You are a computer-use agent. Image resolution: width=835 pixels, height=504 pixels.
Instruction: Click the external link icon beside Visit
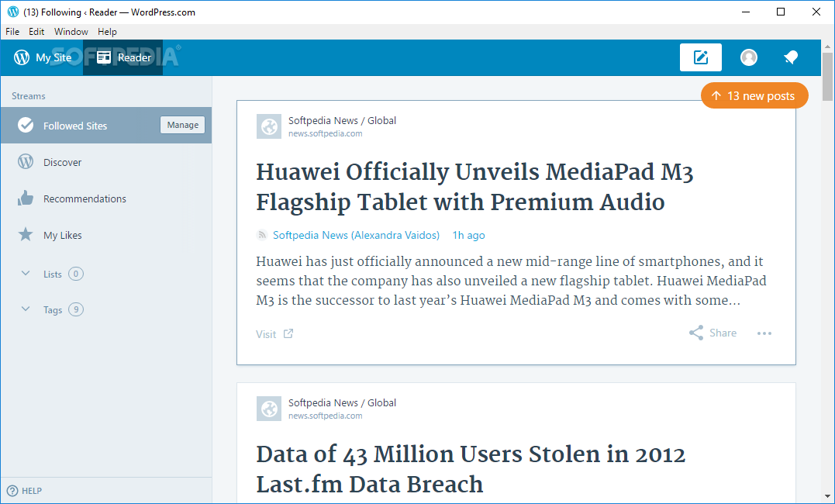click(x=288, y=333)
